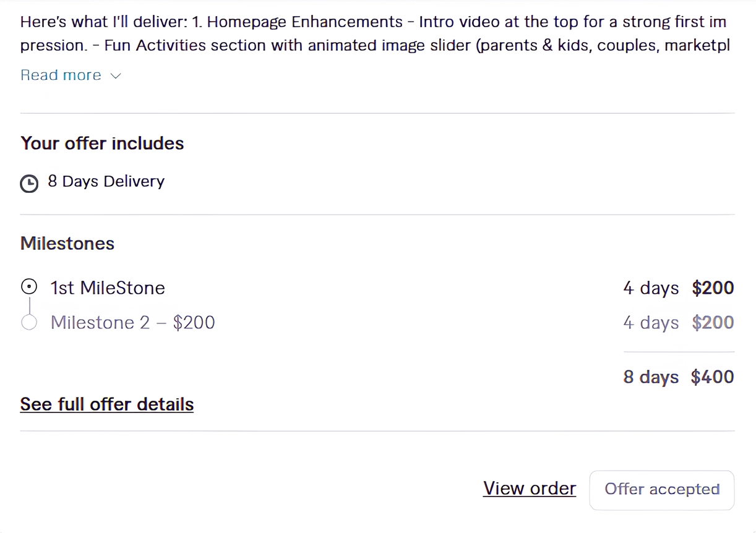Image resolution: width=756 pixels, height=533 pixels.
Task: Click the Your offer includes heading
Action: click(102, 143)
